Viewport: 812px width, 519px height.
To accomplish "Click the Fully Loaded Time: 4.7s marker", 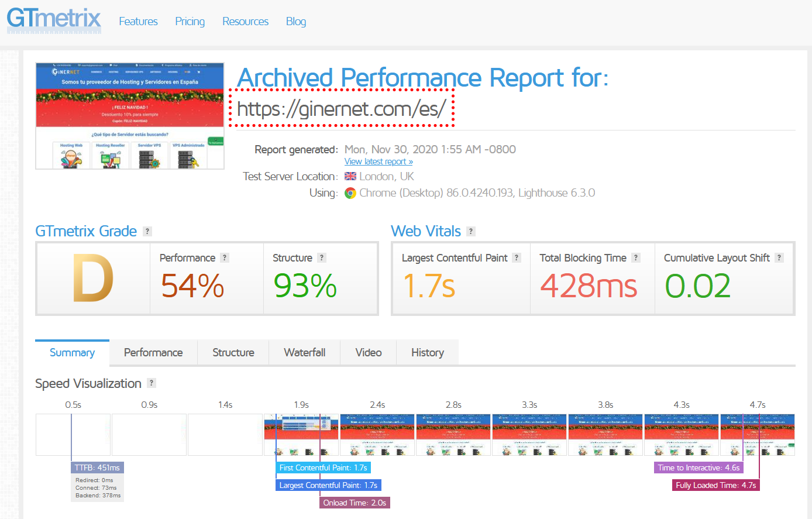I will pyautogui.click(x=715, y=485).
